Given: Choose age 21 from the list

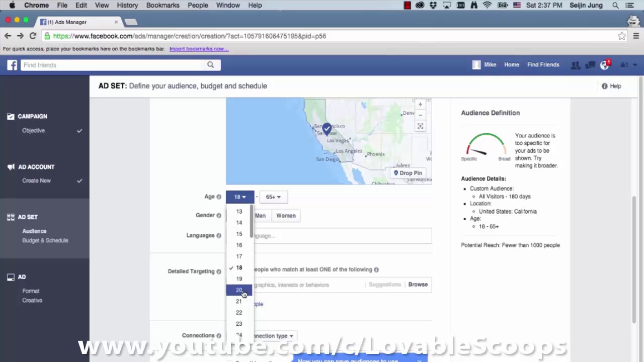Looking at the screenshot, I should pos(239,301).
